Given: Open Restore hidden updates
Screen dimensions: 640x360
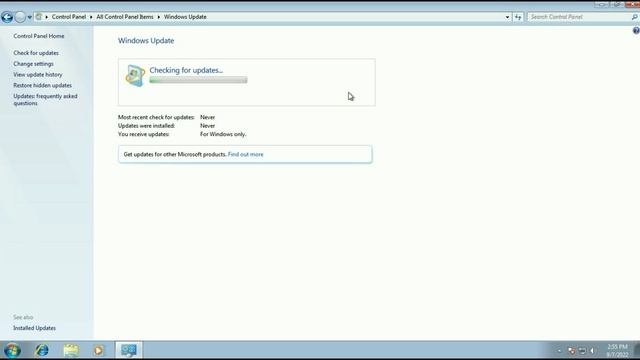Looking at the screenshot, I should [x=42, y=85].
